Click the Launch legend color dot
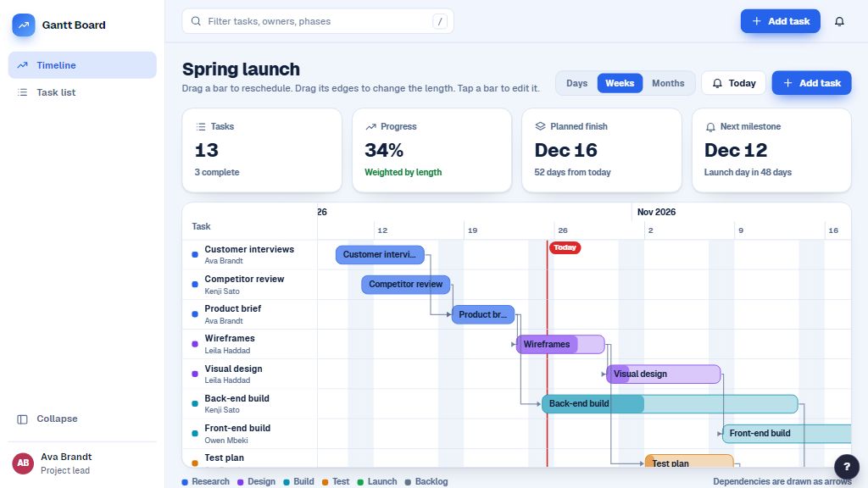The height and width of the screenshot is (488, 868). (360, 482)
